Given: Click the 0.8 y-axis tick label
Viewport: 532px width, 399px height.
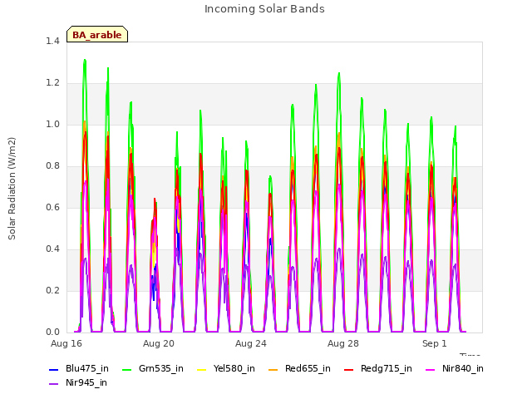Looking at the screenshot, I should 52,166.
